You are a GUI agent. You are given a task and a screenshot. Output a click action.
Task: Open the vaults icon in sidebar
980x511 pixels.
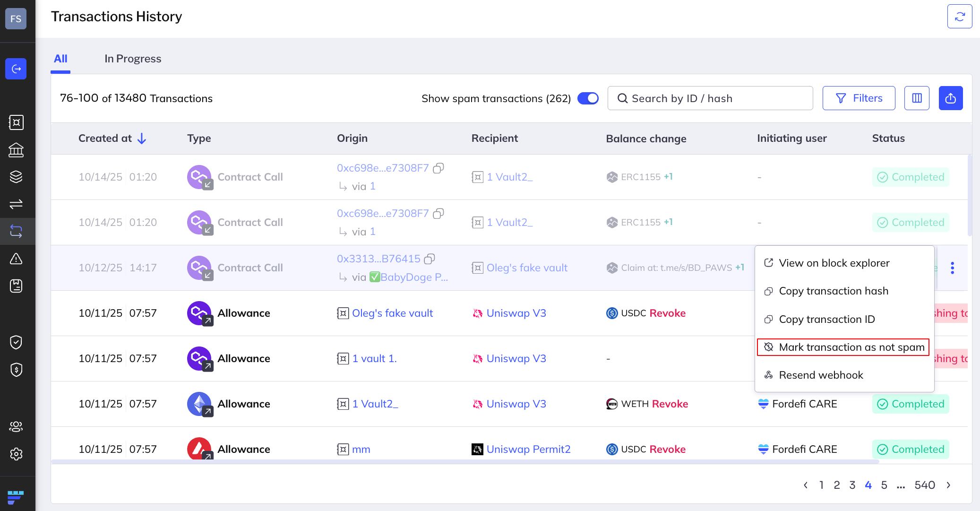pyautogui.click(x=16, y=122)
